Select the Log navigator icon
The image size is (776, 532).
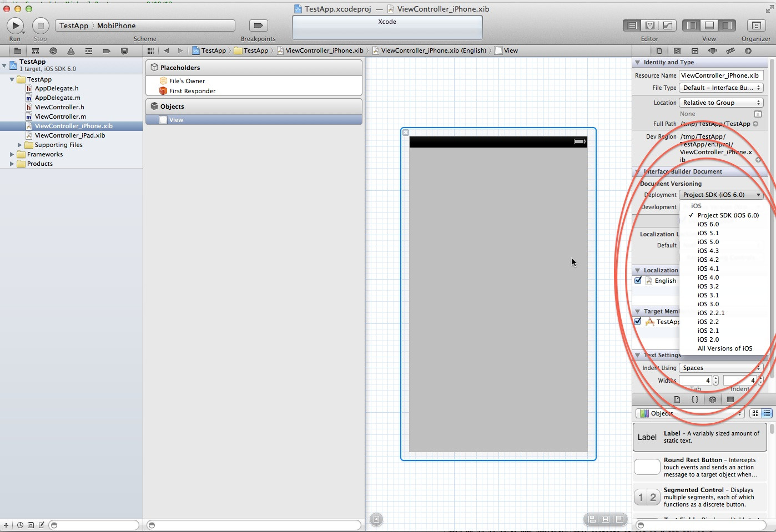(x=124, y=50)
